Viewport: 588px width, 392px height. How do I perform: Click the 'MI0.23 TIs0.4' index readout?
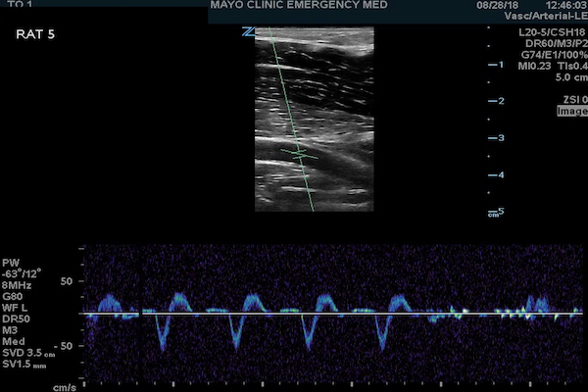coord(553,66)
